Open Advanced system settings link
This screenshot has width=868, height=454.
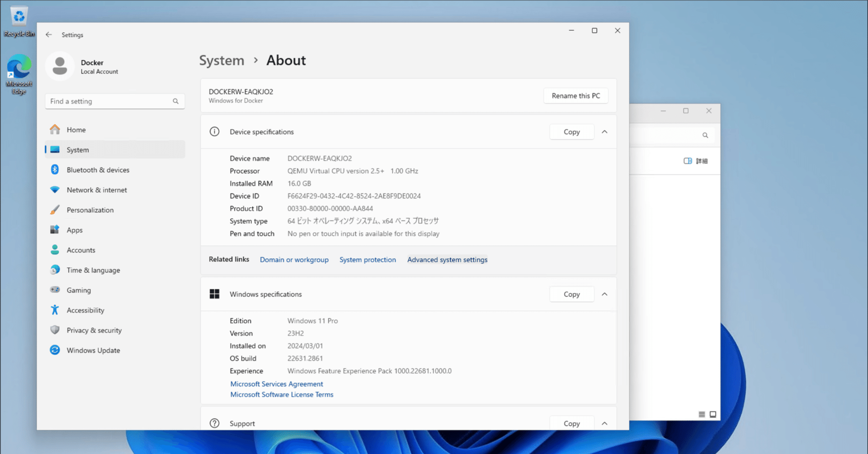point(447,260)
